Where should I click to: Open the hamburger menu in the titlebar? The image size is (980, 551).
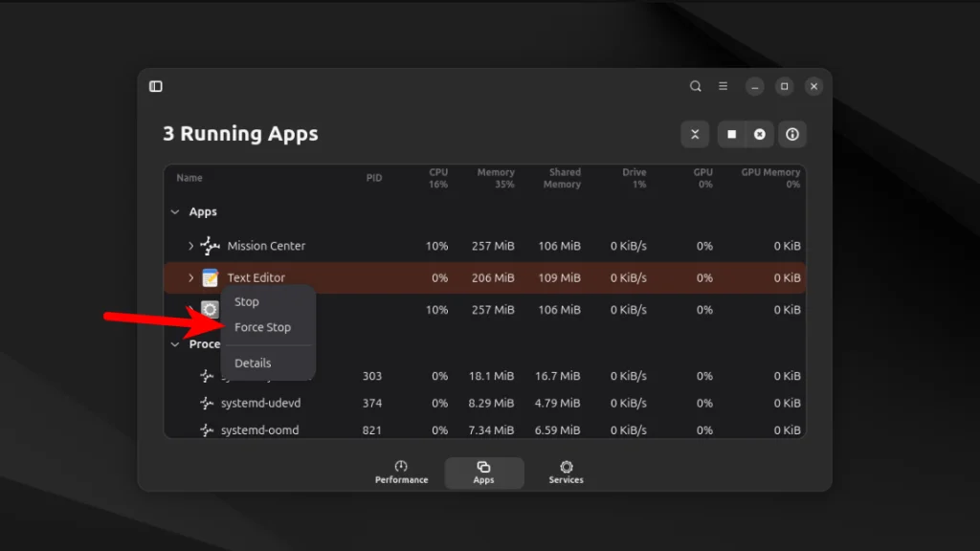(723, 86)
